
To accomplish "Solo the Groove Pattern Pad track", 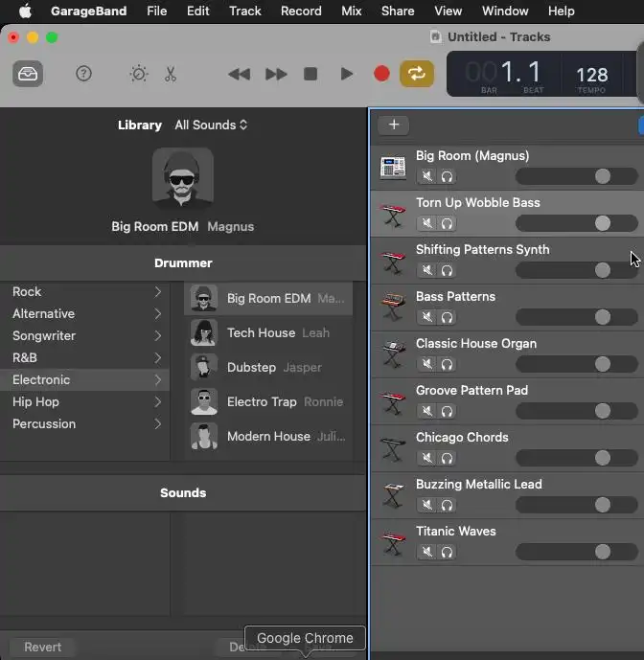I will click(447, 411).
